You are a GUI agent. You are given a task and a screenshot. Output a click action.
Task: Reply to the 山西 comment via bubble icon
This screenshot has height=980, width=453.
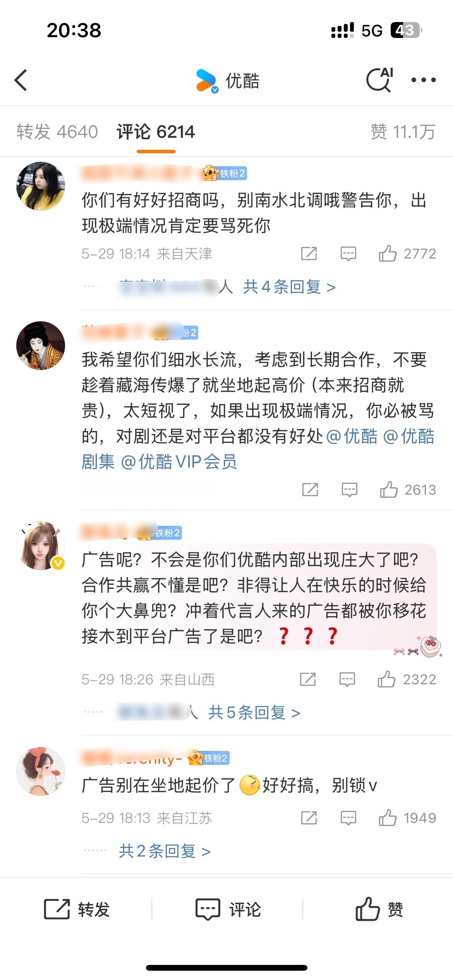point(347,680)
